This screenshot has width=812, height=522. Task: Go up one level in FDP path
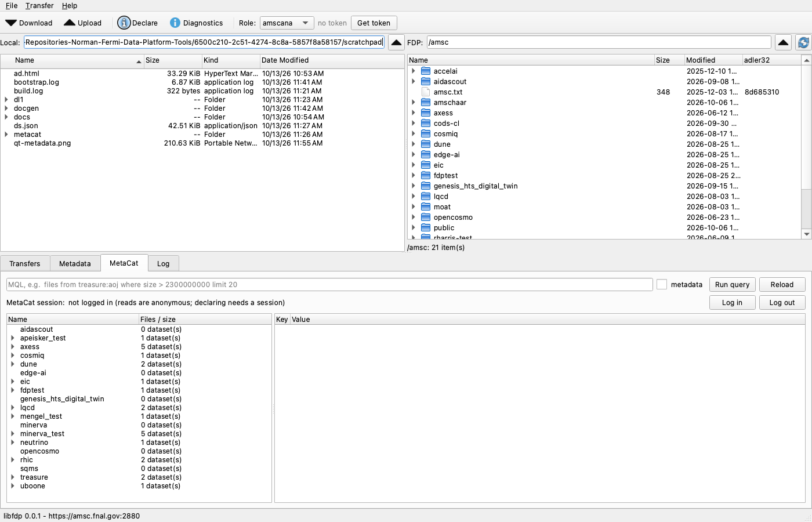783,42
